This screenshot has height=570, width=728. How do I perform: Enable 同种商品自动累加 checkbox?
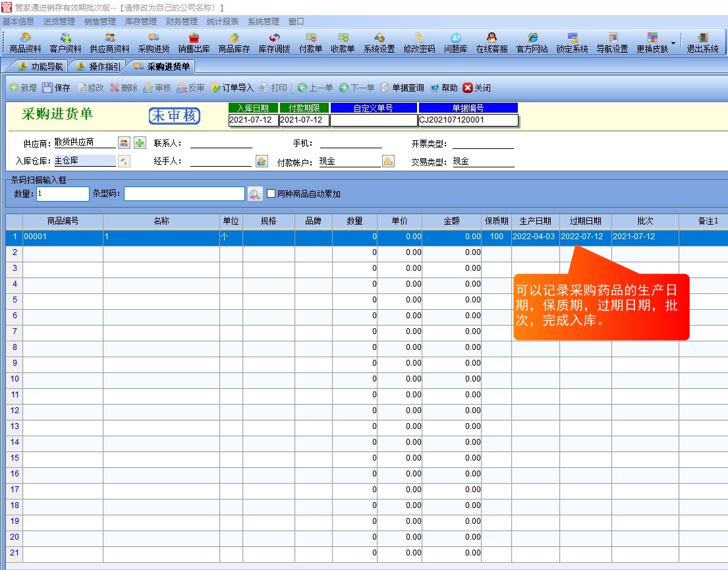[271, 194]
